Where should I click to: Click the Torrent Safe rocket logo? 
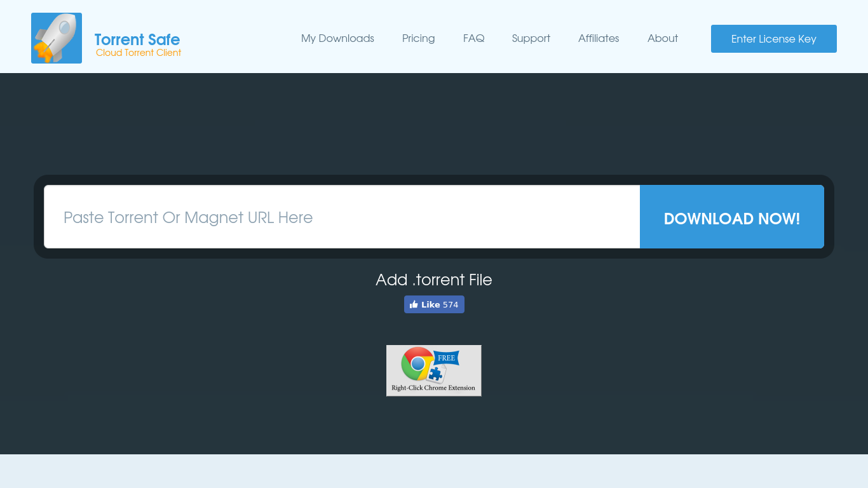(57, 38)
